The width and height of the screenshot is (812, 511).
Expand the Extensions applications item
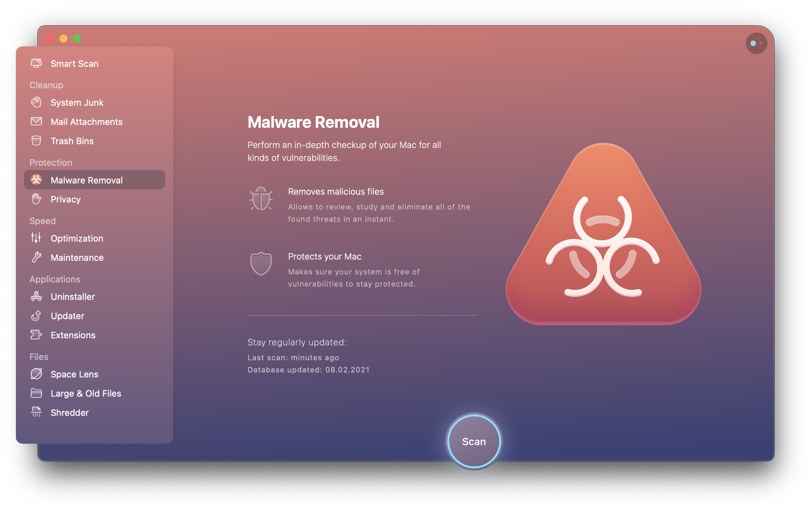point(72,335)
